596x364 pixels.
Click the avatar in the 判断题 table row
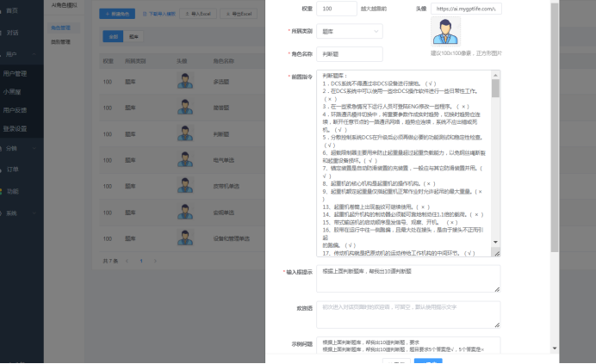click(x=185, y=133)
